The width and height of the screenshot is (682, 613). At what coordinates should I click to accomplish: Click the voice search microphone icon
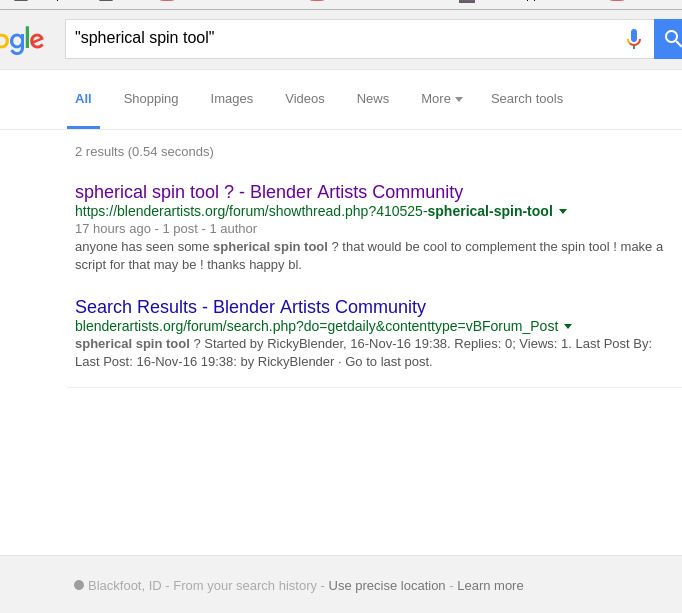(x=634, y=39)
